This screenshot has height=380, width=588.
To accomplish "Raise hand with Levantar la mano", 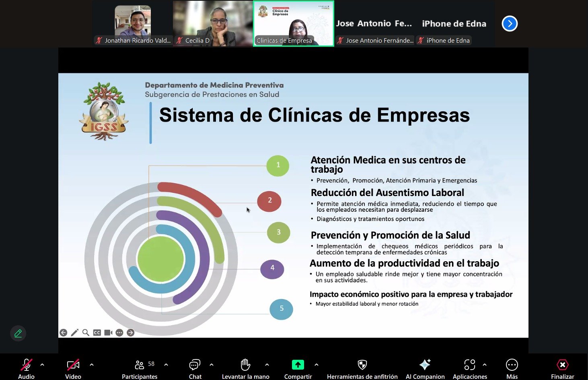I will click(245, 365).
